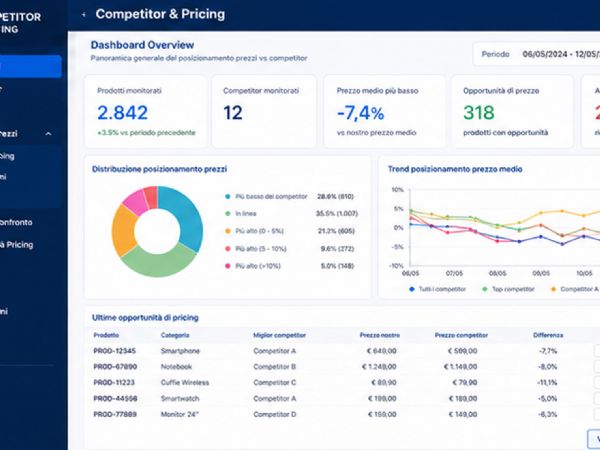Image resolution: width=600 pixels, height=450 pixels.
Task: Click Competitor B in the Notebook row
Action: 274,367
